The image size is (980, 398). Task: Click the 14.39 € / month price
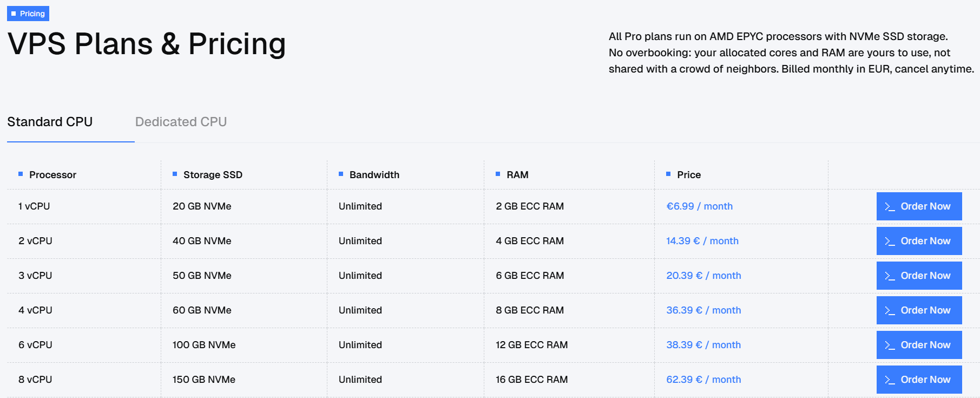point(702,241)
